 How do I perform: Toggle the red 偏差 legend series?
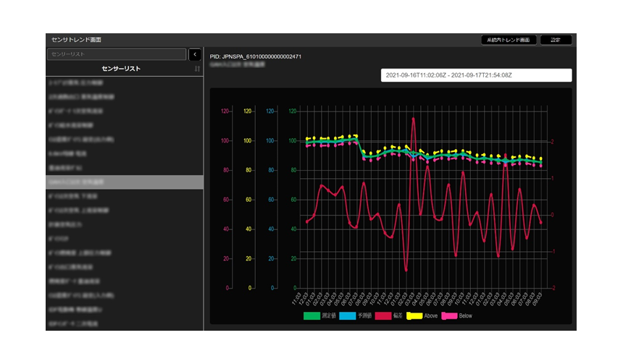(388, 316)
